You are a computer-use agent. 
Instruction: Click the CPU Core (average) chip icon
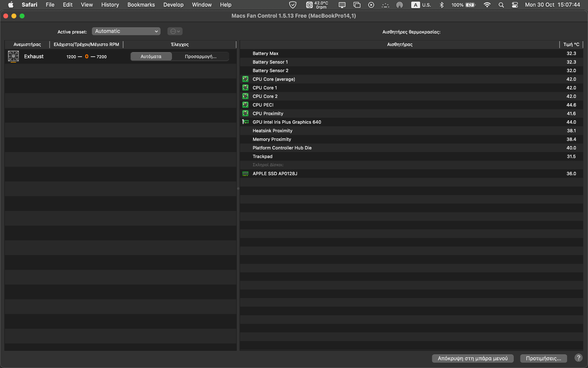(245, 79)
